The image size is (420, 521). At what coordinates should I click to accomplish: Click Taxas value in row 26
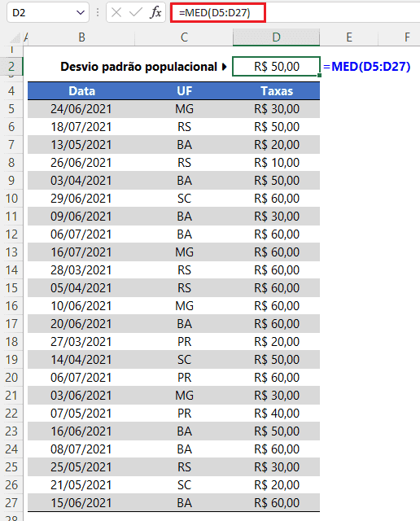[277, 485]
